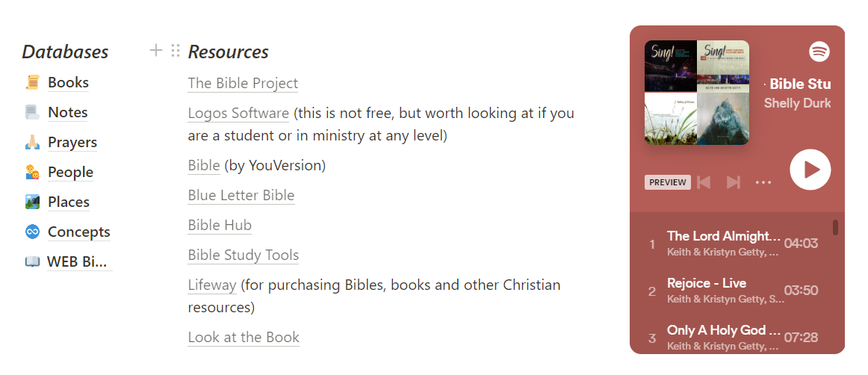Click the plus icon to add a block
Viewport: 868px width, 375px height.
coord(156,51)
